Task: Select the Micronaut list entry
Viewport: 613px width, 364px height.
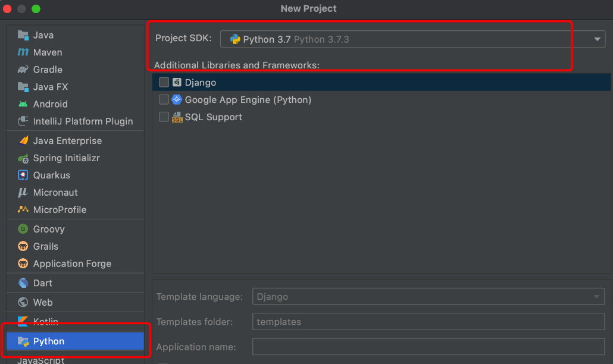Action: click(75, 193)
